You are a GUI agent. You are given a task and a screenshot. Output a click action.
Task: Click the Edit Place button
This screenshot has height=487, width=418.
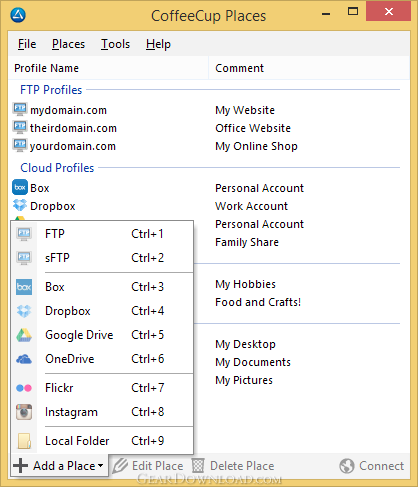tap(148, 466)
